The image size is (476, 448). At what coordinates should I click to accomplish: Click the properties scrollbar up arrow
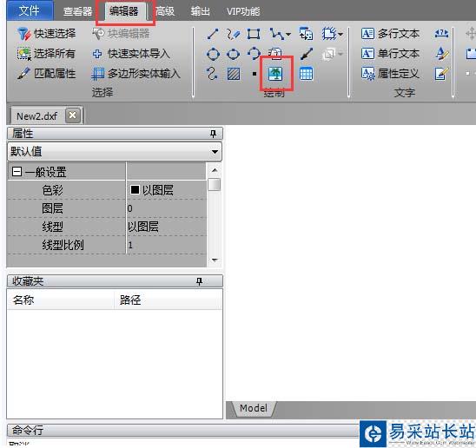[x=215, y=170]
